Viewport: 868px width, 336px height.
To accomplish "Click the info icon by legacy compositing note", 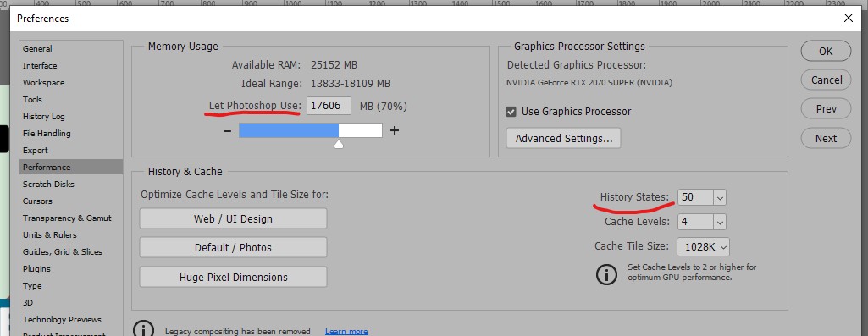I will (143, 330).
